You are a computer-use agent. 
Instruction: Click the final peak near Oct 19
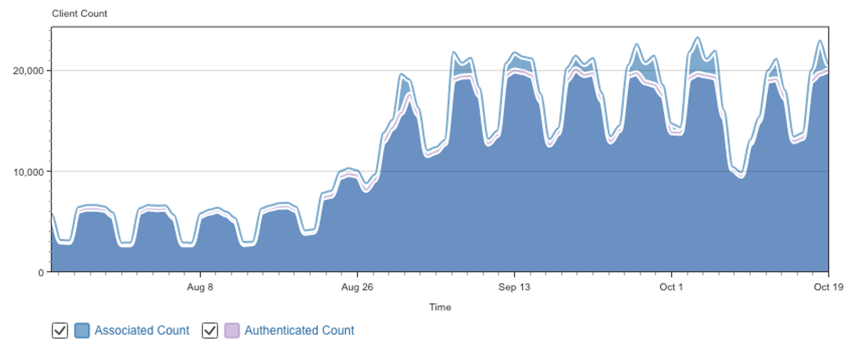pos(820,41)
